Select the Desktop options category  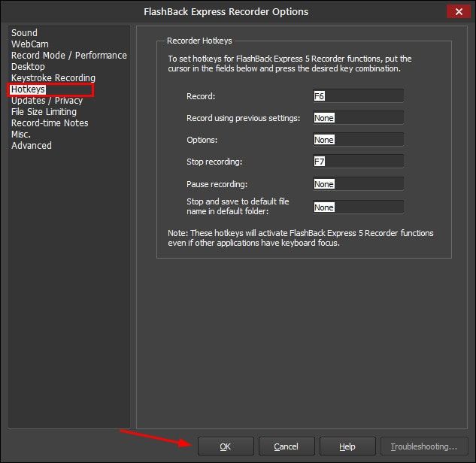click(28, 67)
